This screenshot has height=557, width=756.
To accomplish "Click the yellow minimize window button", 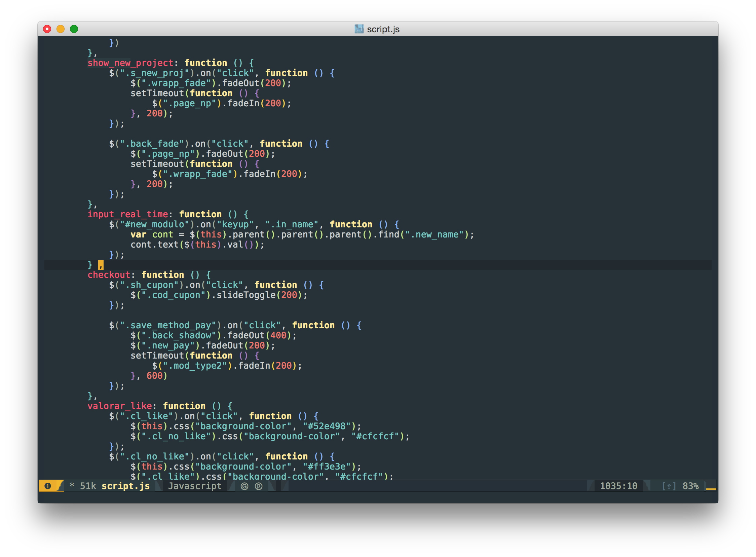I will tap(60, 29).
